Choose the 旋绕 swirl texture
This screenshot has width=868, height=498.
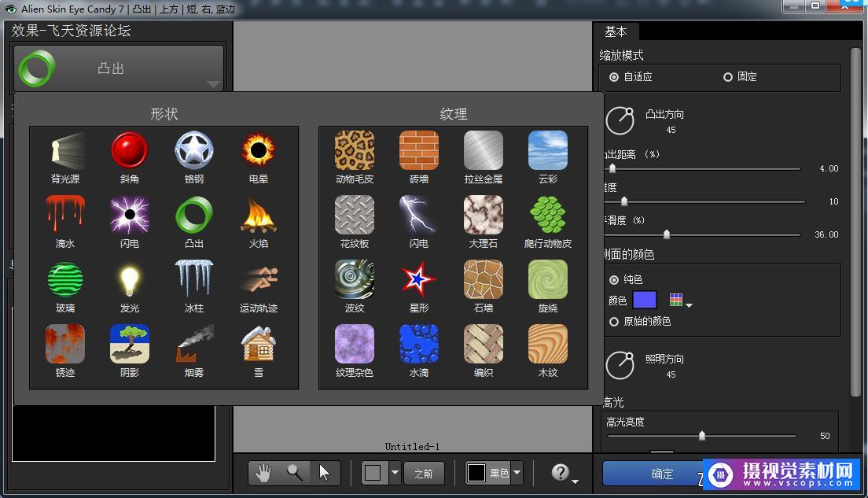click(548, 286)
